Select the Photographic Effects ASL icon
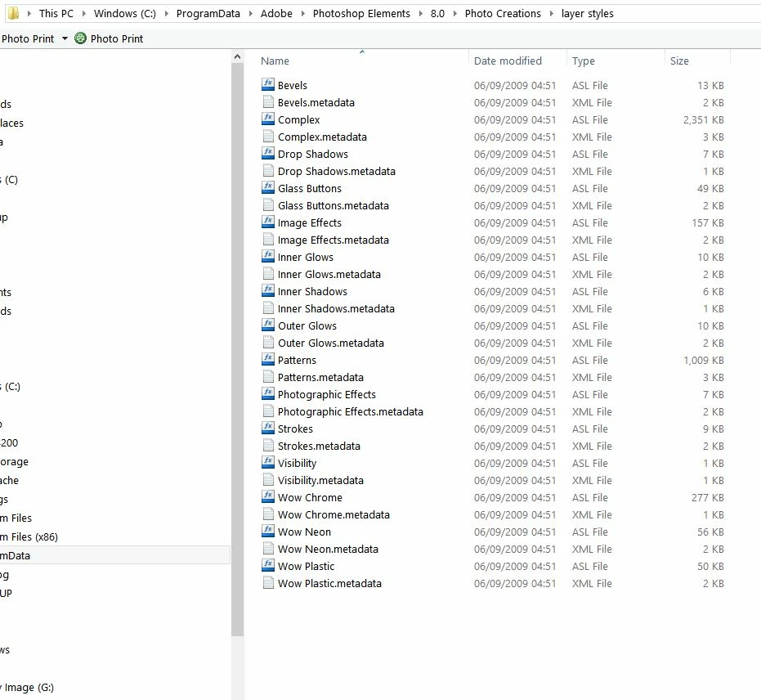 click(268, 394)
